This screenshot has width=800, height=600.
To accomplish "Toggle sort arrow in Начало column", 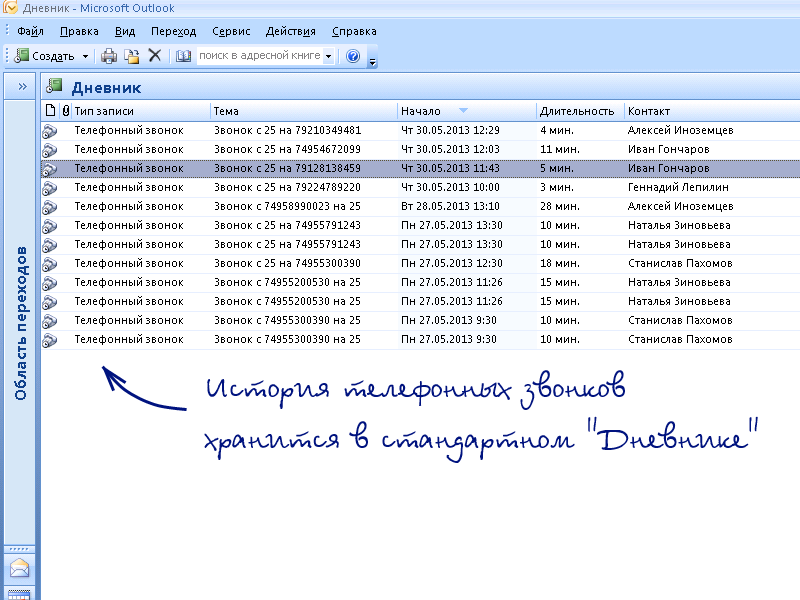I will coord(463,110).
